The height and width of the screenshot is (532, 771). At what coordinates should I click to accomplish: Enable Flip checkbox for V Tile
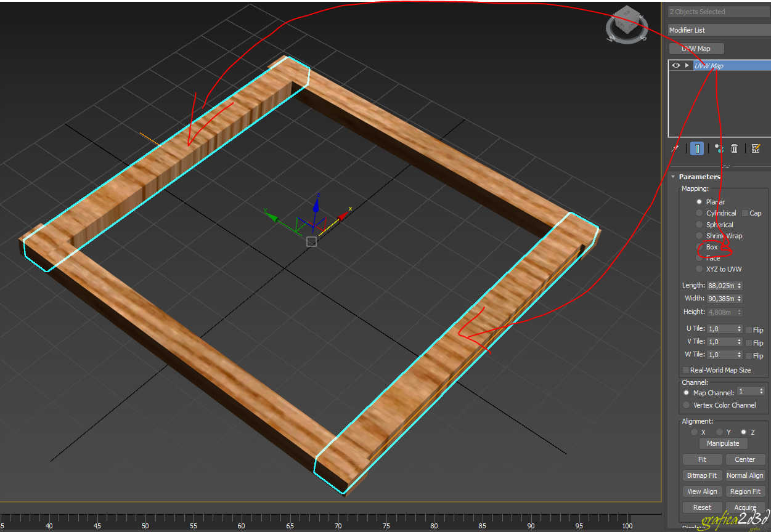748,343
